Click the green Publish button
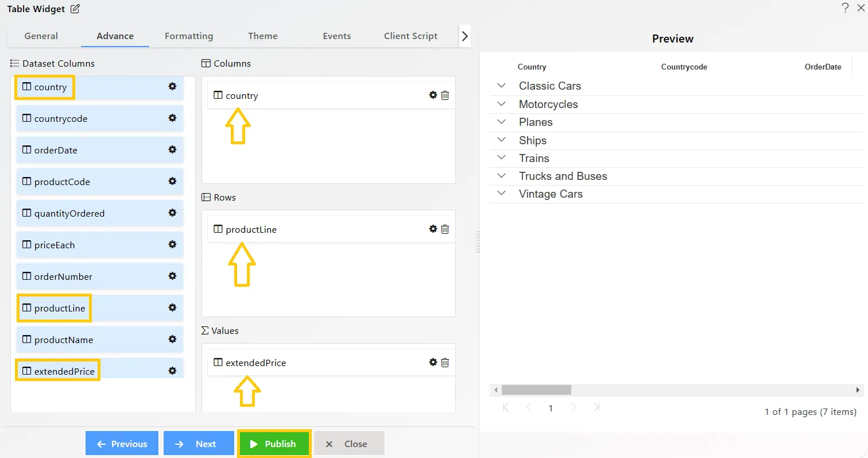 274,444
